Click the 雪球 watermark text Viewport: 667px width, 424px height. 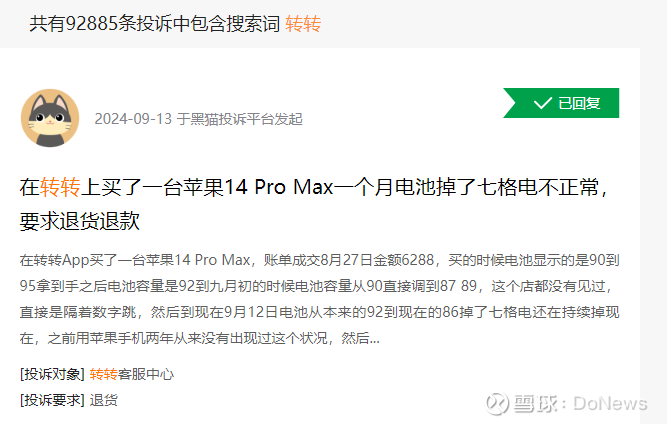coord(535,403)
